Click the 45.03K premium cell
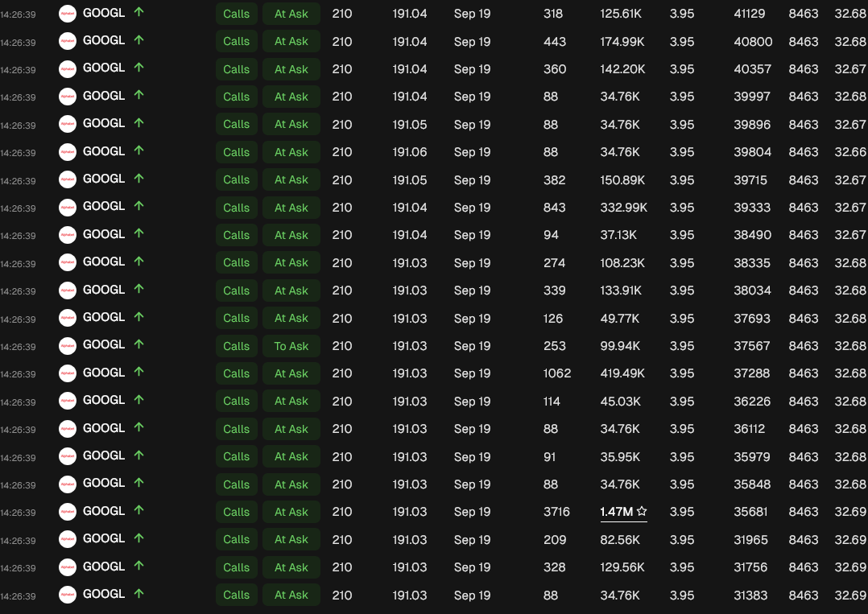This screenshot has height=614, width=868. [620, 401]
